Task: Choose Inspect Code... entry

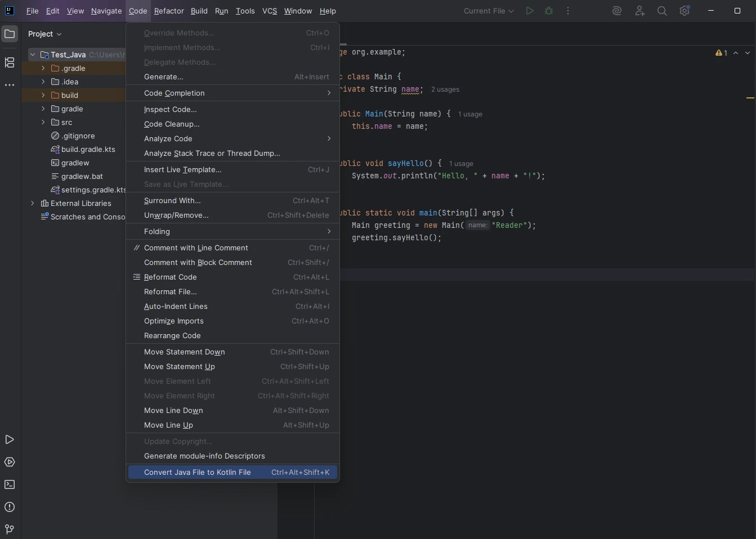Action: coord(232,109)
